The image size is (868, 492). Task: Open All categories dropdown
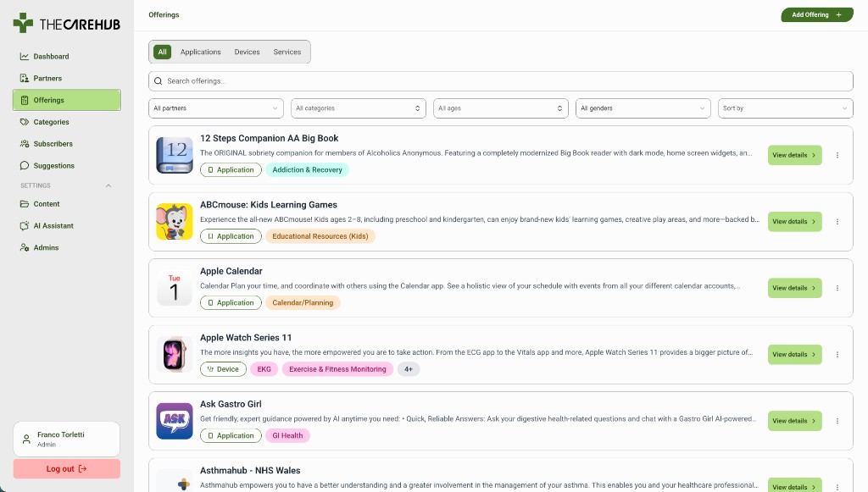[359, 108]
